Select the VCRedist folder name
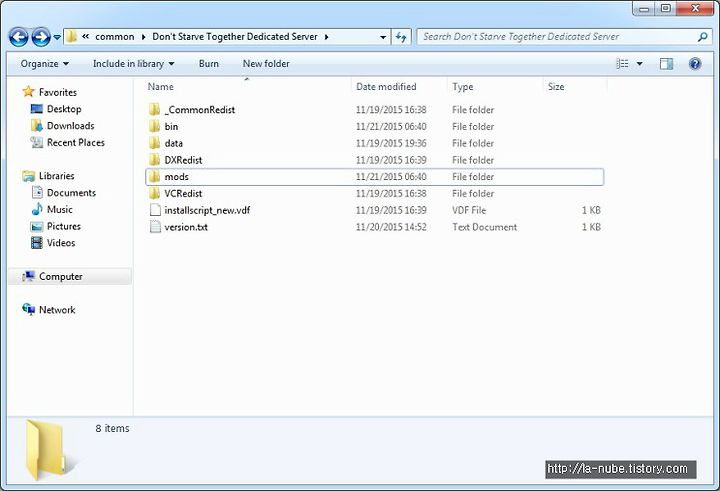The height and width of the screenshot is (491, 720). [183, 193]
